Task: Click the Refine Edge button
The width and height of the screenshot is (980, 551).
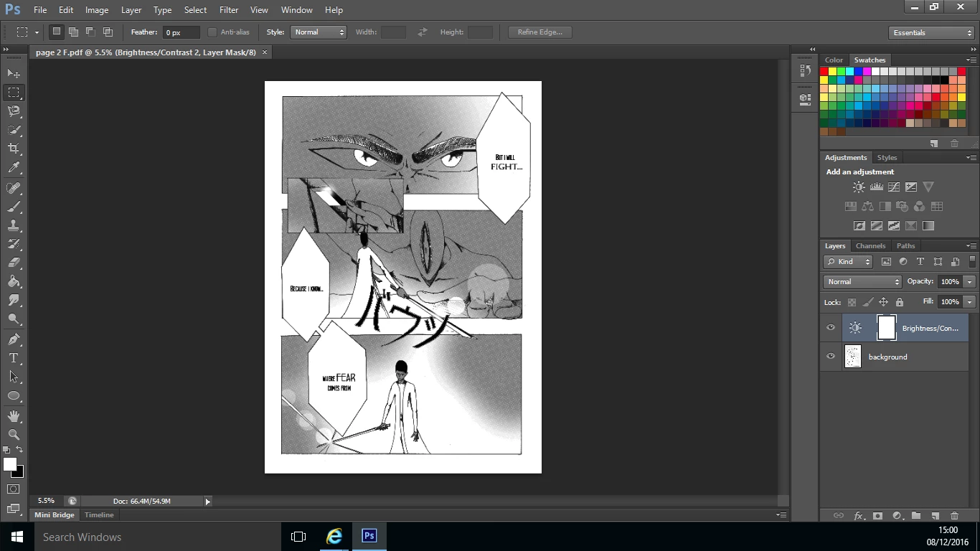Action: [x=540, y=32]
